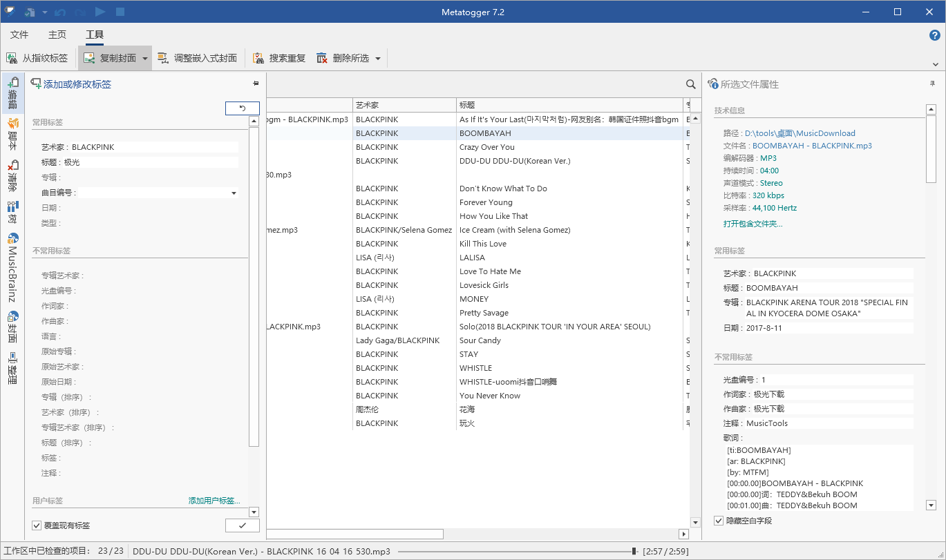Click the 标题 极光 input field
The width and height of the screenshot is (946, 560).
coord(151,162)
